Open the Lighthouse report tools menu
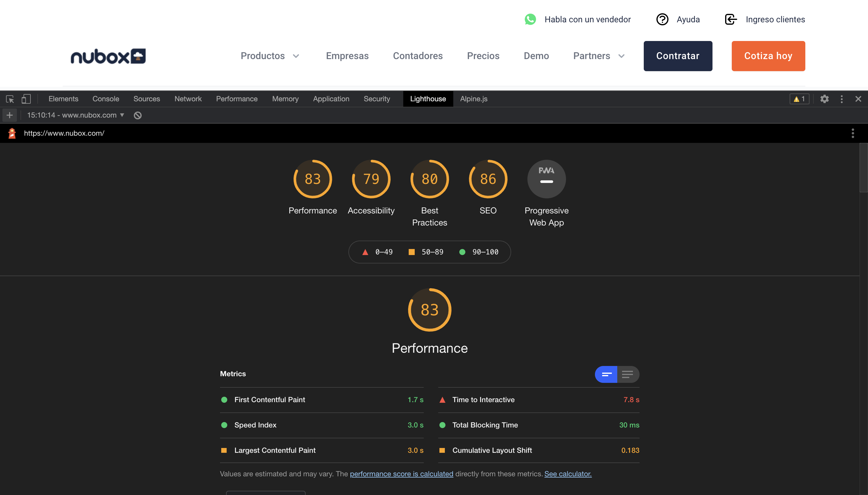Image resolution: width=868 pixels, height=495 pixels. tap(852, 133)
